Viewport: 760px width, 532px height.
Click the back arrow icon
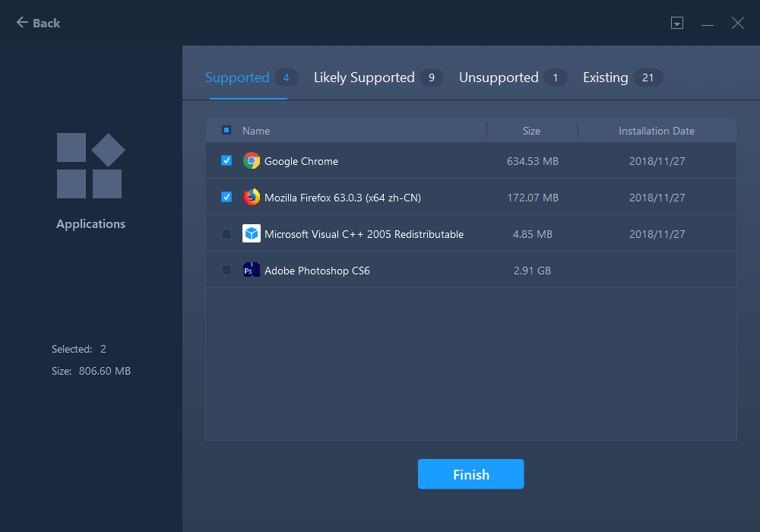(x=22, y=23)
